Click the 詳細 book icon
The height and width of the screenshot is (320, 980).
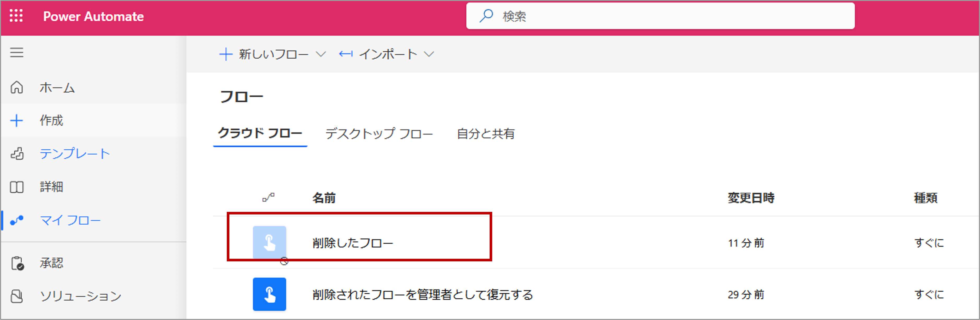[x=17, y=187]
